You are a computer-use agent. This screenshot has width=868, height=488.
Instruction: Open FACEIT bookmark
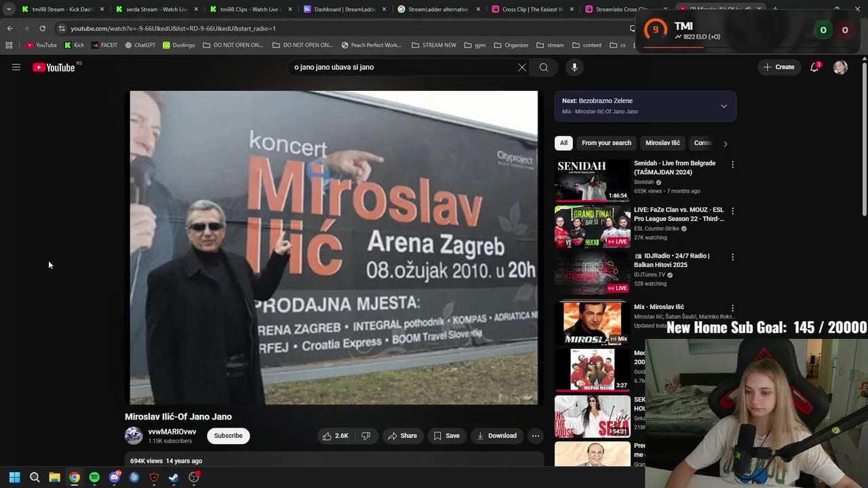pyautogui.click(x=104, y=45)
